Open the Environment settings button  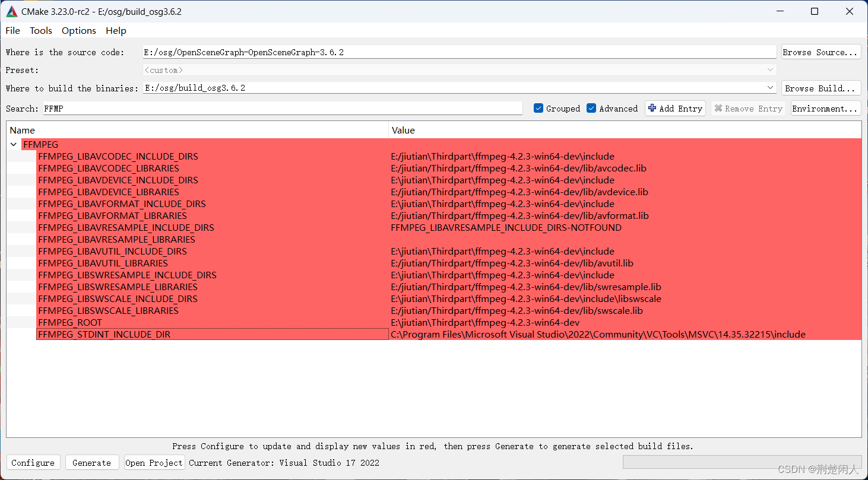point(825,109)
